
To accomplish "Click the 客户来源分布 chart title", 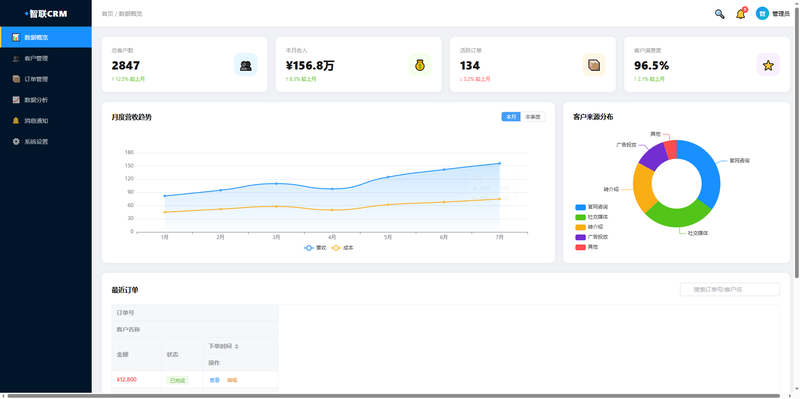I will pyautogui.click(x=593, y=117).
